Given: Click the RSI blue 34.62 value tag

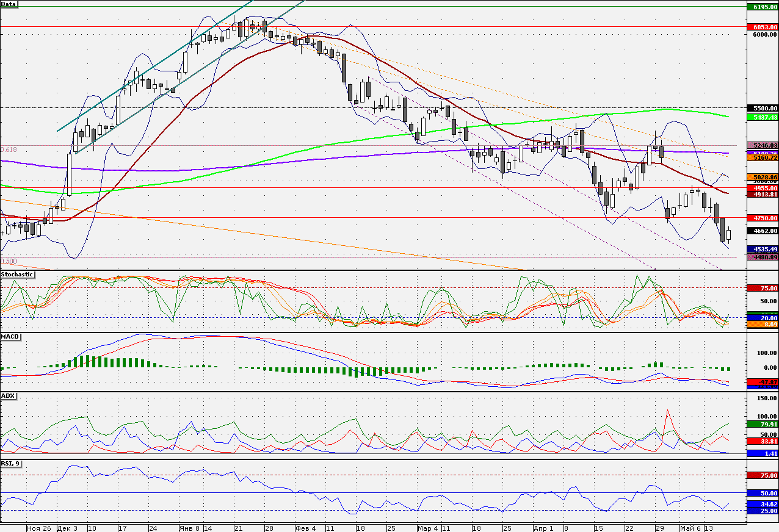Looking at the screenshot, I should (x=763, y=505).
